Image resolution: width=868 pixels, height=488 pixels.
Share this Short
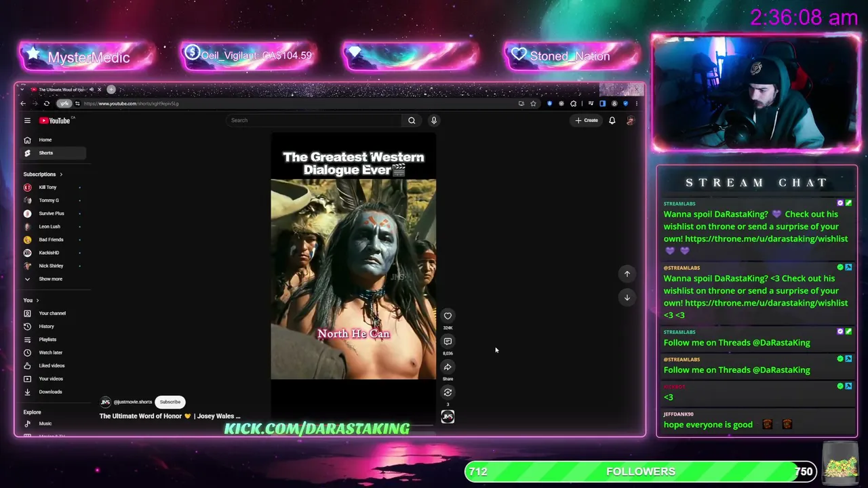[448, 367]
